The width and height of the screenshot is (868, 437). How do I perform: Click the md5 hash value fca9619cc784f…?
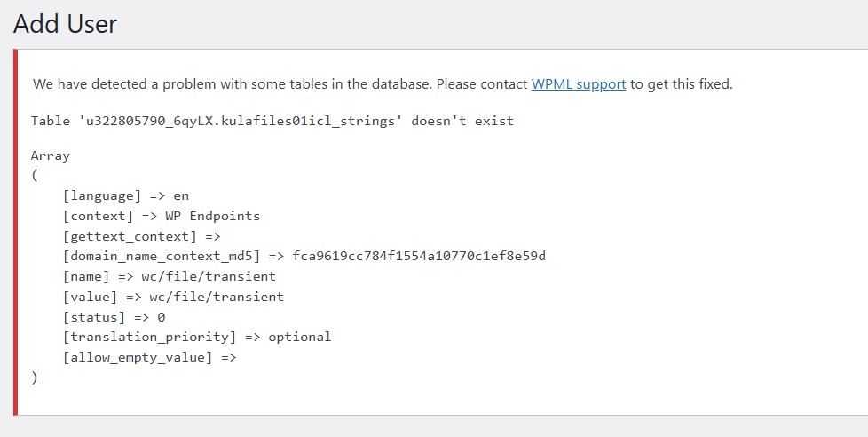(419, 256)
